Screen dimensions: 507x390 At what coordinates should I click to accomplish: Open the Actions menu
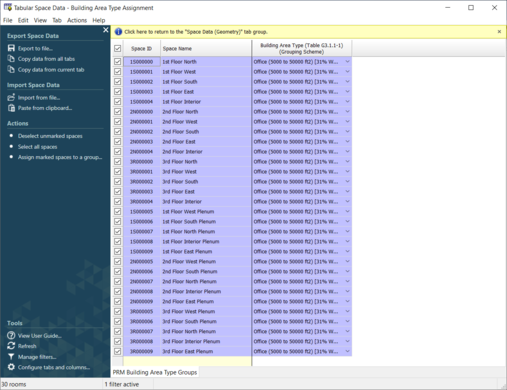click(77, 20)
